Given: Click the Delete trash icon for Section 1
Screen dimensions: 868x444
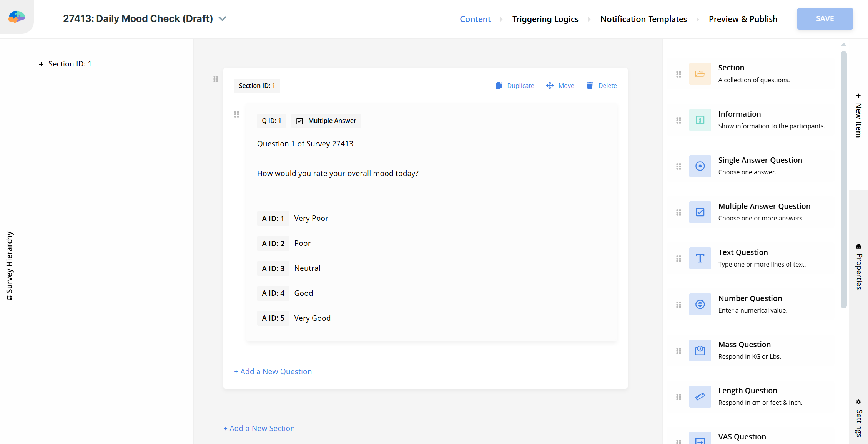Looking at the screenshot, I should pos(590,86).
